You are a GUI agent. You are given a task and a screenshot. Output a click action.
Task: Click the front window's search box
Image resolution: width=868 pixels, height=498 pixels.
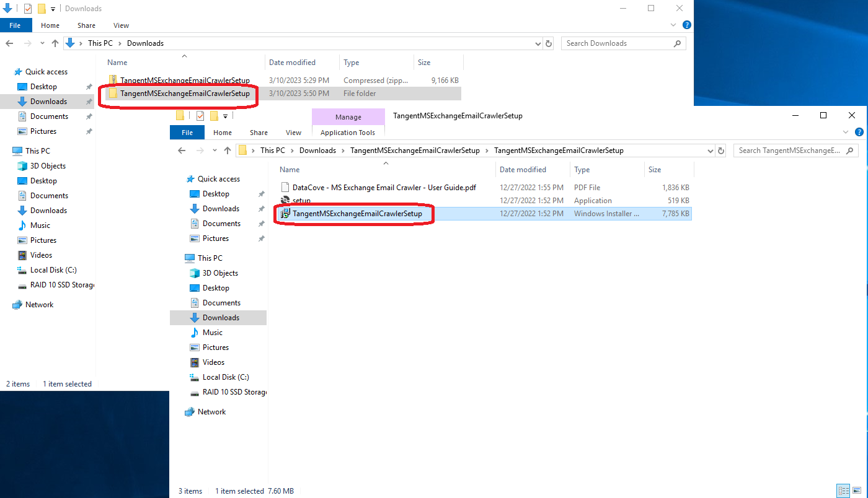pos(795,151)
